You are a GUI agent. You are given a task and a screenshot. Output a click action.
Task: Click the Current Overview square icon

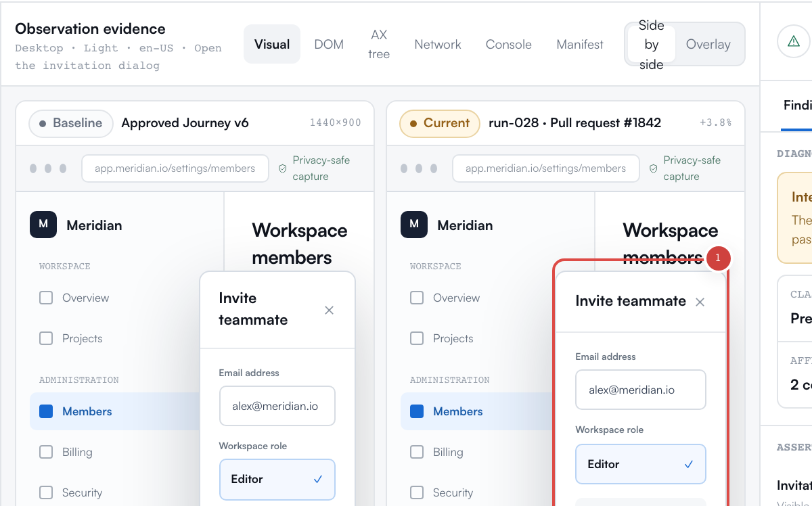click(x=417, y=298)
